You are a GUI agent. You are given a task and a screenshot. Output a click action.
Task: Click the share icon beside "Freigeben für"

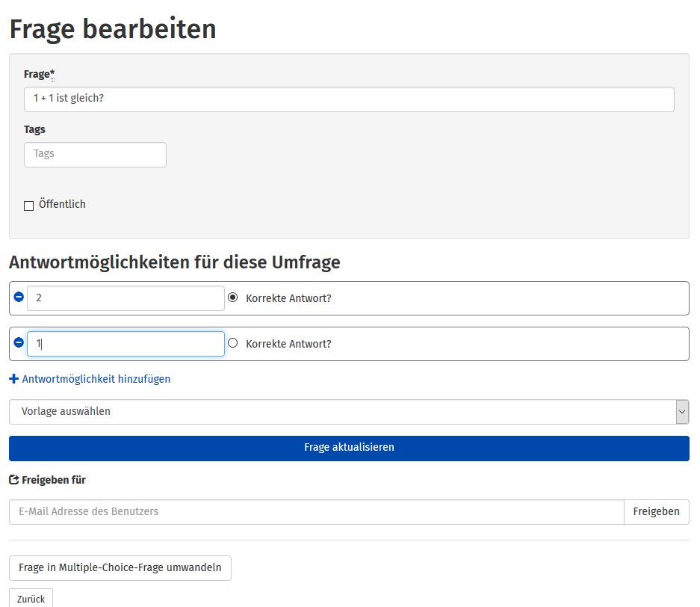click(x=13, y=480)
